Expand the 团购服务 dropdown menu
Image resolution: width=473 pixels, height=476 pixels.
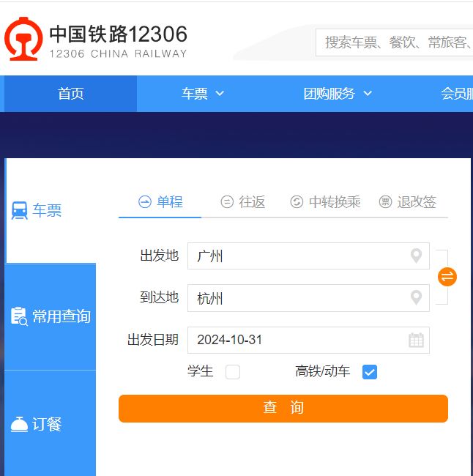(x=338, y=94)
